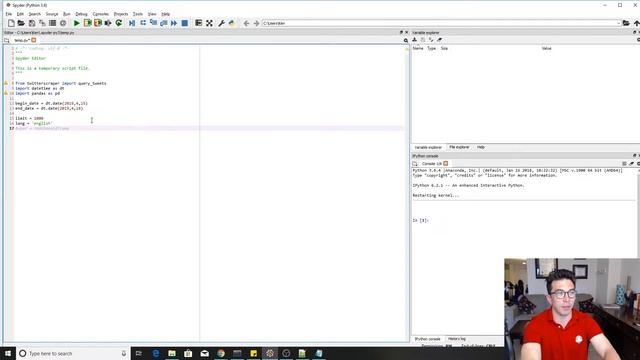
Task: Re-run last script toolbar icon
Action: point(119,23)
